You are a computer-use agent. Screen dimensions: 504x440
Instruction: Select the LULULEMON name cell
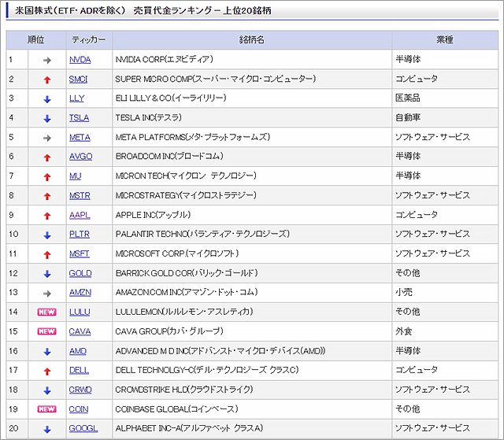(252, 312)
